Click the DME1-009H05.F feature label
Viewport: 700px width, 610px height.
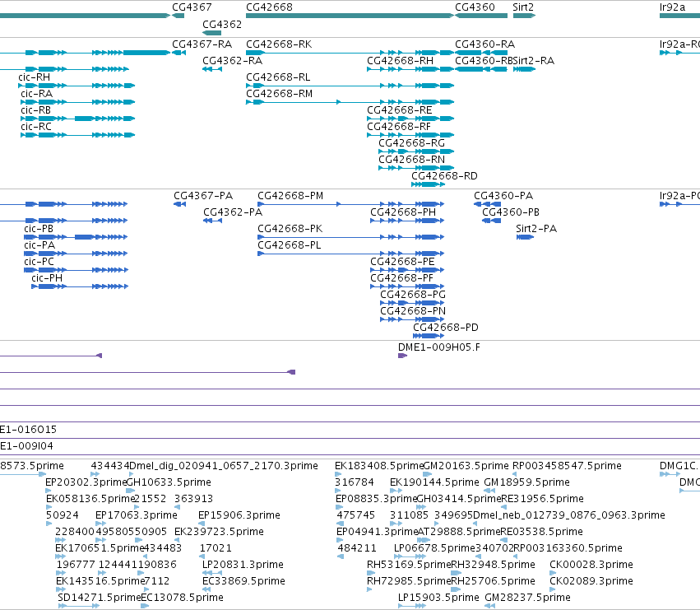(439, 347)
